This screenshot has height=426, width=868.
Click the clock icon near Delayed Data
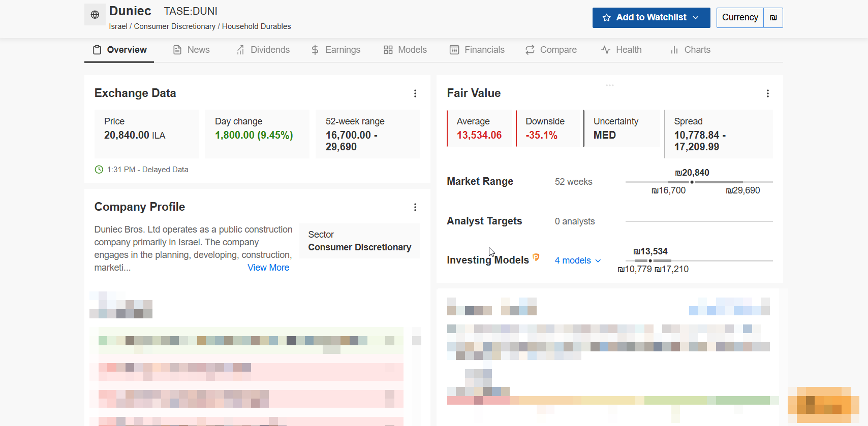point(99,170)
